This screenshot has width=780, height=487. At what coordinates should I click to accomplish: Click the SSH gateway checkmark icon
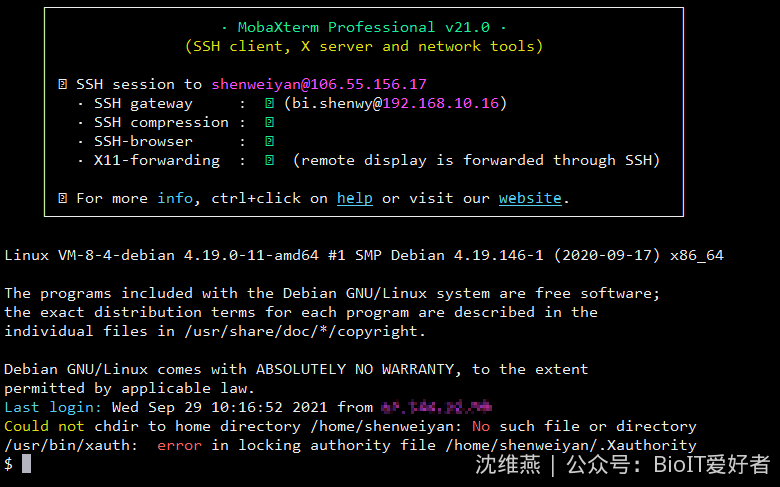[x=269, y=103]
